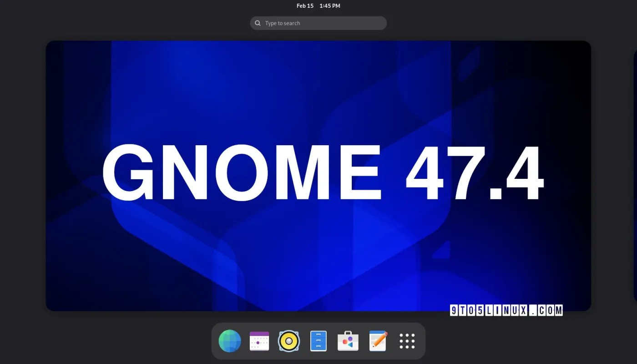The image size is (637, 364).
Task: Click the empty dark overview background beside the workspace
Action: pos(23,182)
